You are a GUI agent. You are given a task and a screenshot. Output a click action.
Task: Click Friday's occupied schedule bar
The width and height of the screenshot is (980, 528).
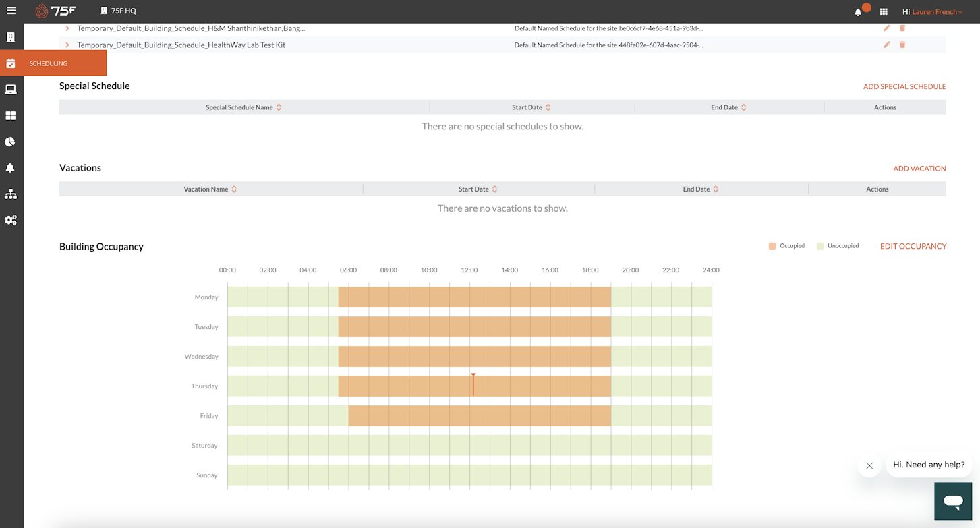(480, 416)
